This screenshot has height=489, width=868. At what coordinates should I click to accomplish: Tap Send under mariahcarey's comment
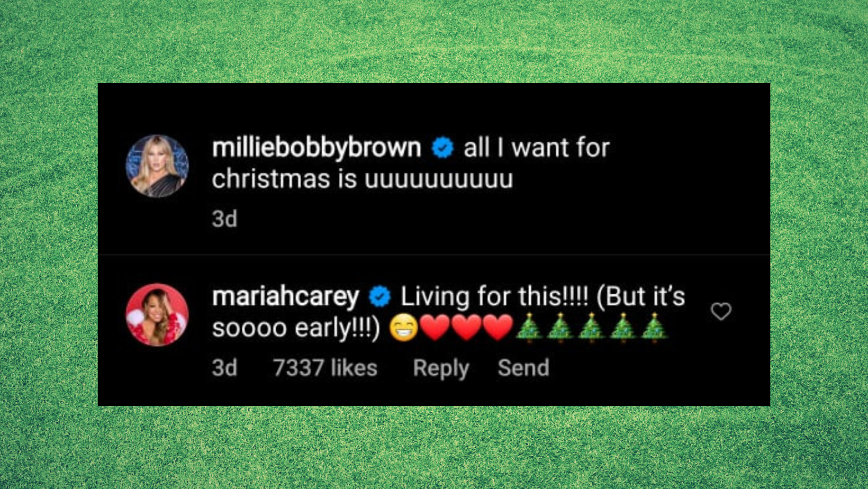[523, 368]
